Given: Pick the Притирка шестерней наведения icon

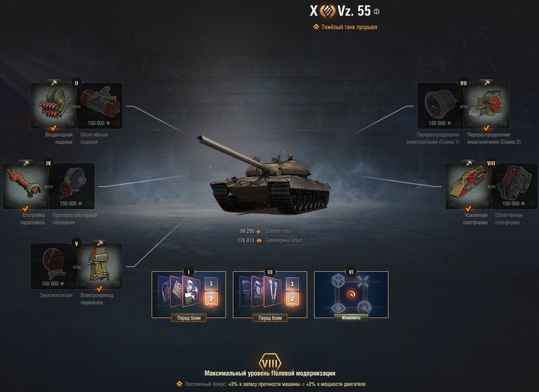Looking at the screenshot, I should pyautogui.click(x=72, y=186).
